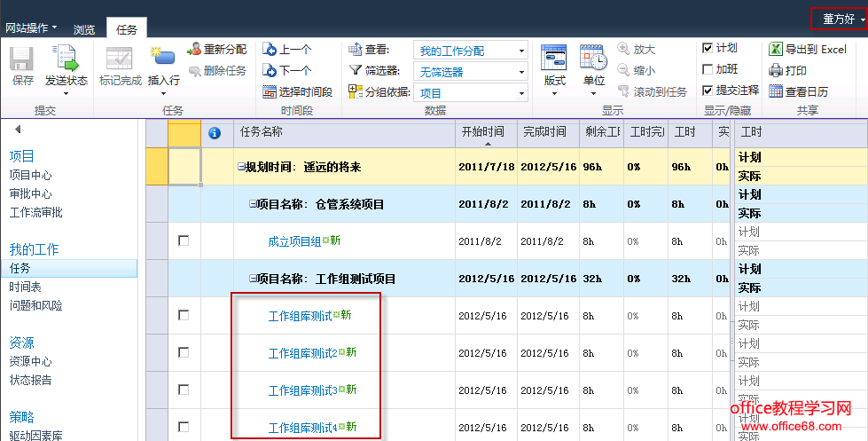Click the 保存 (Save) ribbon icon
The image size is (868, 441).
23,59
